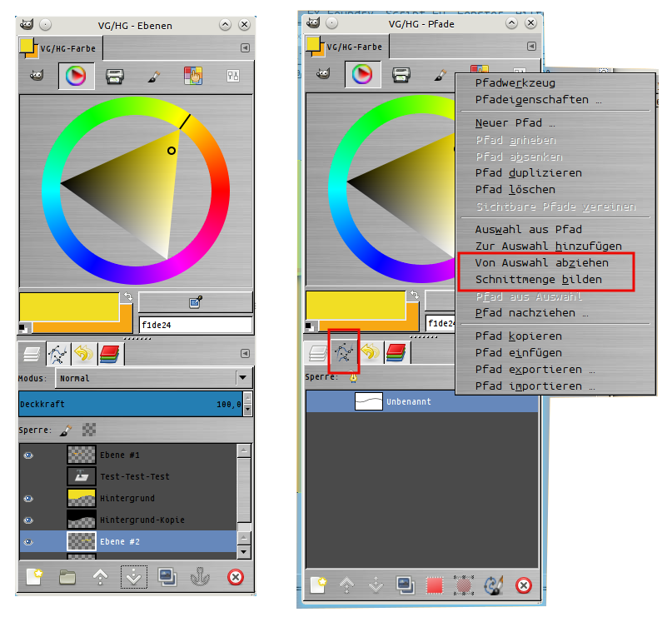The height and width of the screenshot is (622, 672).
Task: Stroke the path with paint tool icon
Action: pos(493,585)
